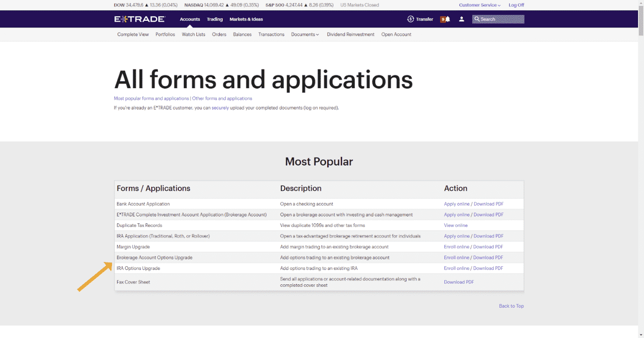Screen dimensions: 644x338
Task: Click the S&P 500 index quote
Action: pyautogui.click(x=299, y=5)
